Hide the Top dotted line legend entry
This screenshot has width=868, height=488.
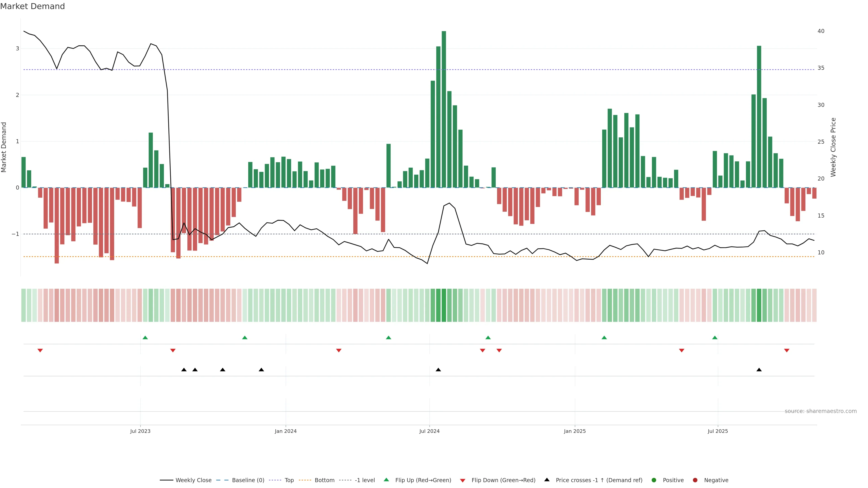(x=289, y=480)
